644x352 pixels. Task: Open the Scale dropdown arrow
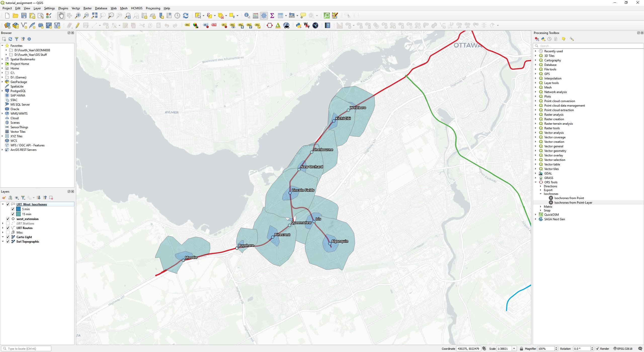pos(514,349)
